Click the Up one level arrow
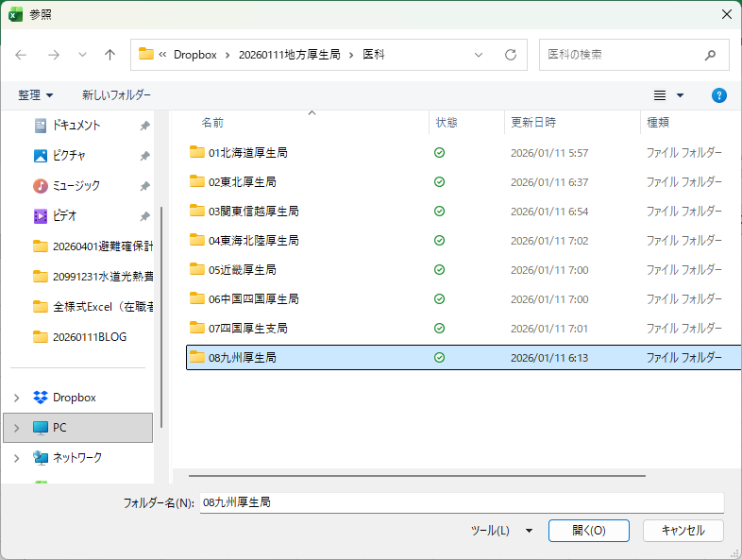Viewport: 742px width, 560px height. coord(110,55)
